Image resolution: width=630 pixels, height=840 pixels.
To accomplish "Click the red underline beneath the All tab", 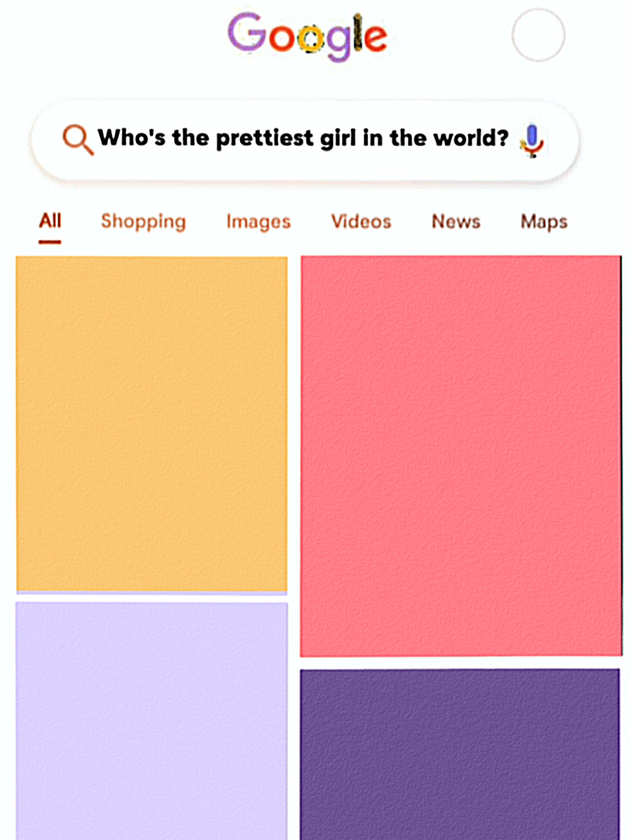I will click(x=50, y=242).
